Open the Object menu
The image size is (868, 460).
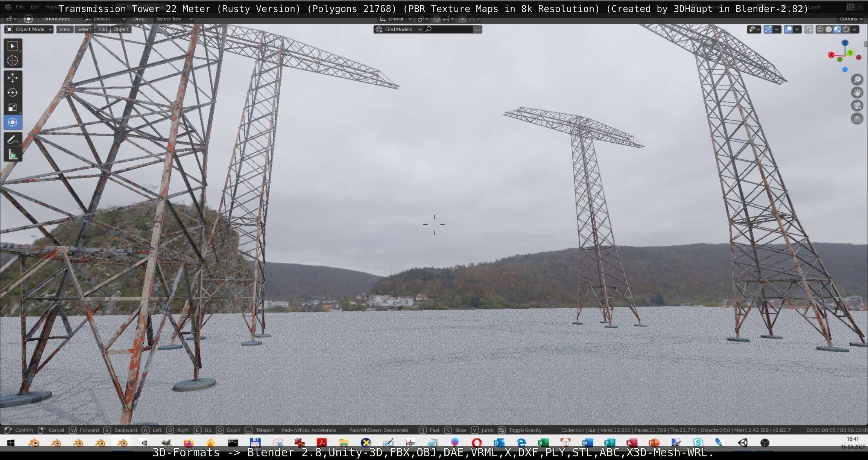pyautogui.click(x=121, y=29)
